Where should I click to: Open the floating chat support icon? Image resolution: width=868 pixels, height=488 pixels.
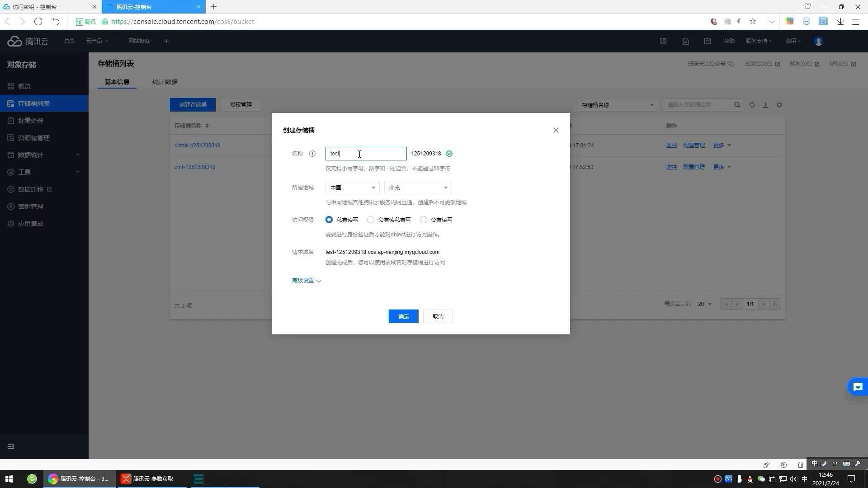tap(857, 387)
